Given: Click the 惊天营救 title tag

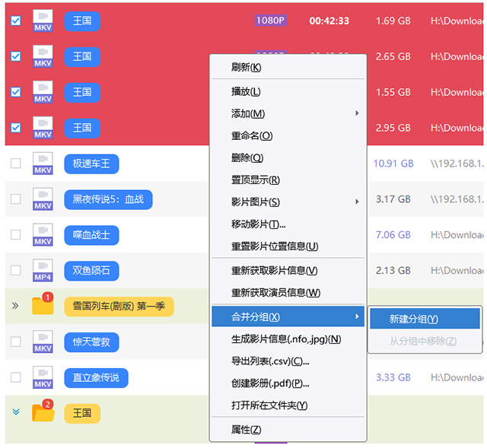Looking at the screenshot, I should pyautogui.click(x=91, y=342).
